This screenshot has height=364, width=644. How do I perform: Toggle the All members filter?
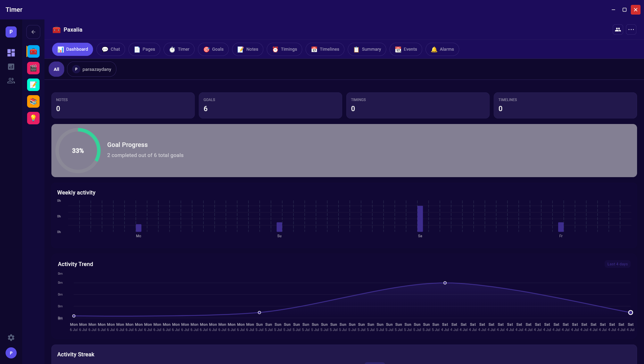pos(56,69)
